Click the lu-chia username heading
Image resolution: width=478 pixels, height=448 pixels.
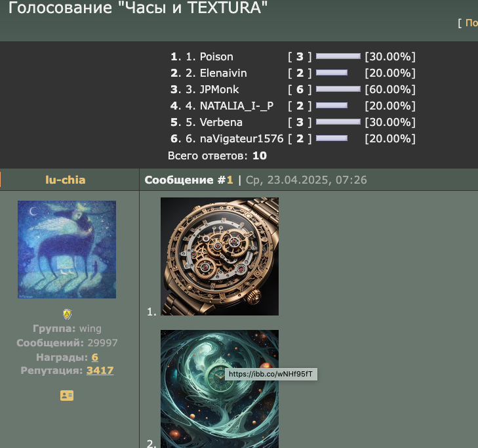pos(65,180)
